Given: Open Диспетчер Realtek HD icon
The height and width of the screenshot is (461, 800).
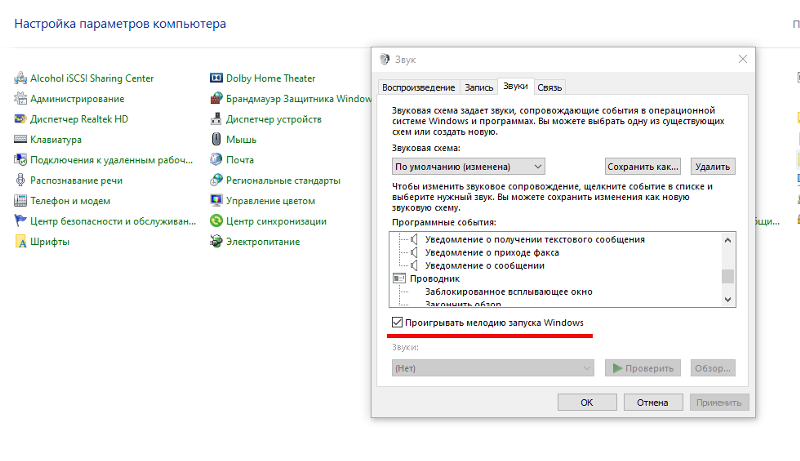Looking at the screenshot, I should [x=20, y=119].
